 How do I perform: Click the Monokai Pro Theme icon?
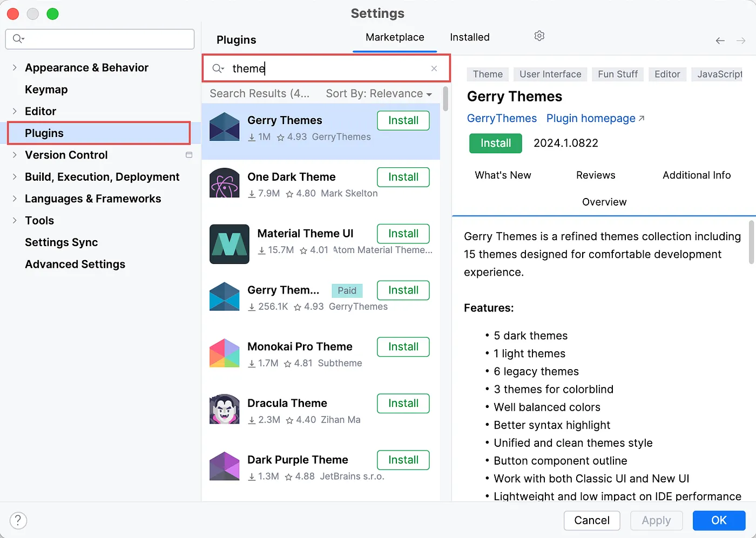click(x=224, y=353)
